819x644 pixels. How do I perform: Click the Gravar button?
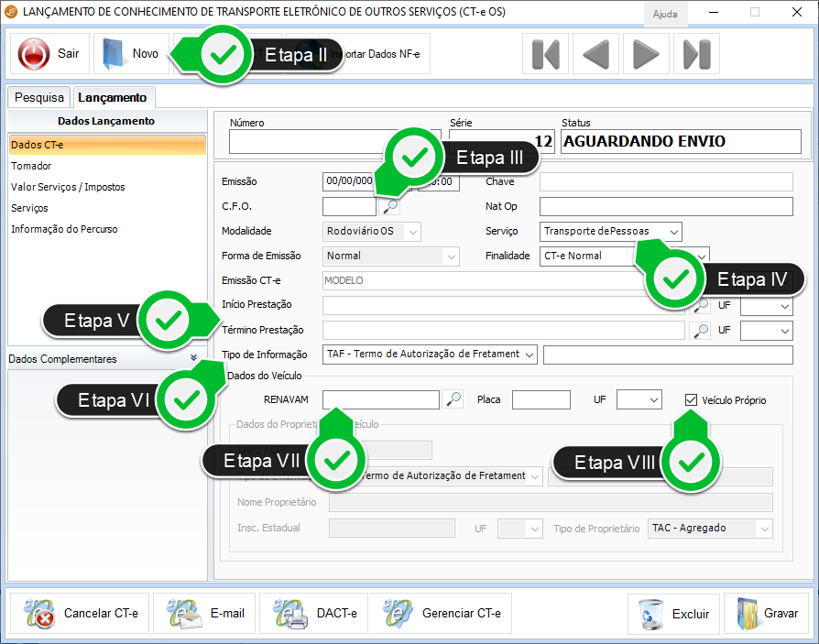[767, 614]
